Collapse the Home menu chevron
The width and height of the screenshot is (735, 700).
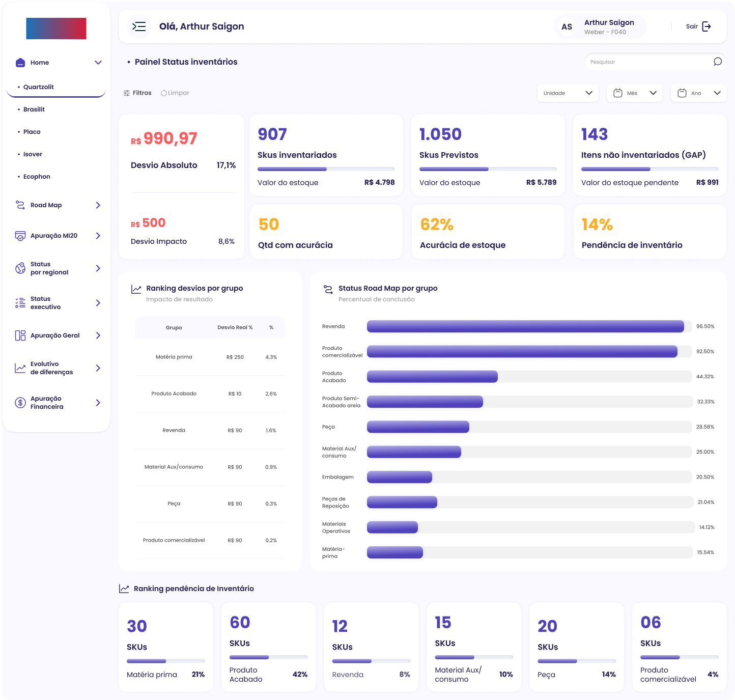pyautogui.click(x=98, y=63)
